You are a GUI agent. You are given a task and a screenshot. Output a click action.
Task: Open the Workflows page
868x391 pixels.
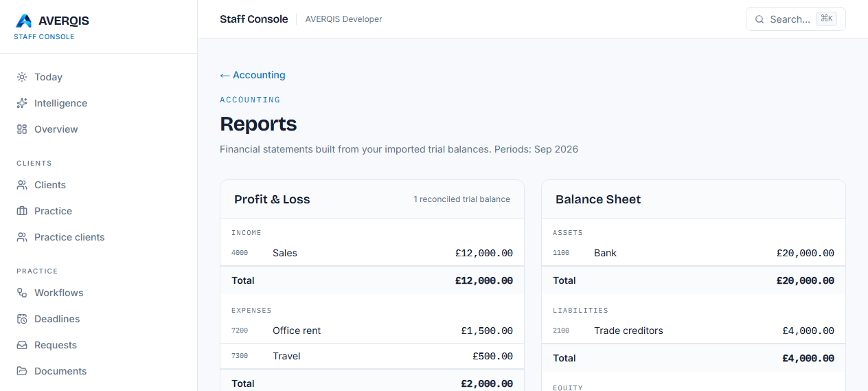tap(98, 293)
